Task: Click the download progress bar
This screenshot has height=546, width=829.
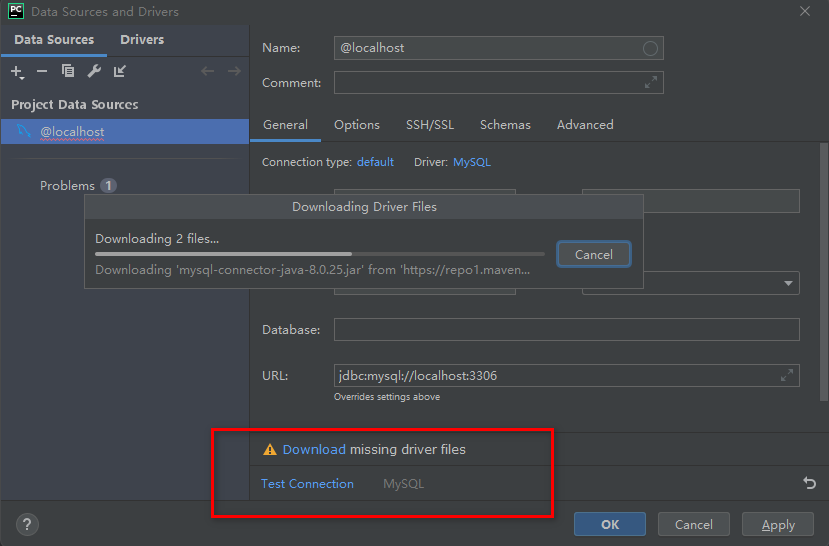Action: click(319, 254)
